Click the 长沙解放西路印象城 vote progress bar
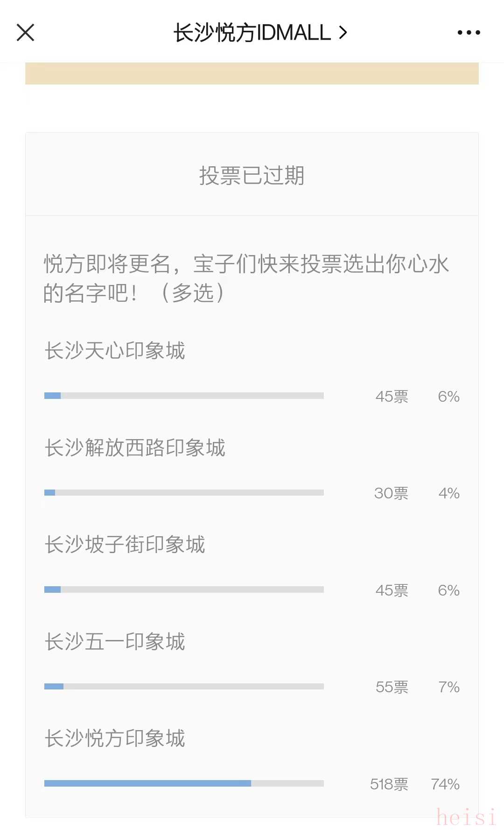Image resolution: width=504 pixels, height=831 pixels. (x=184, y=492)
